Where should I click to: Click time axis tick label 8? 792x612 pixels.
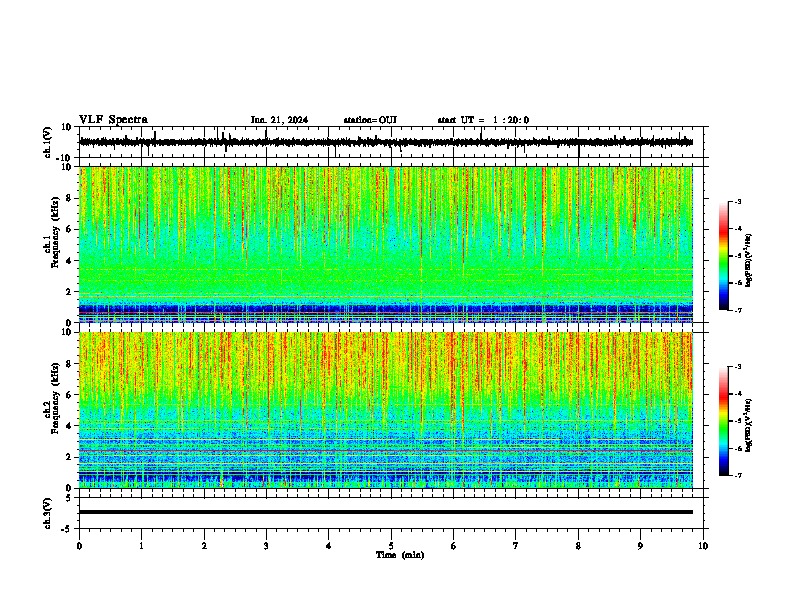[578, 545]
